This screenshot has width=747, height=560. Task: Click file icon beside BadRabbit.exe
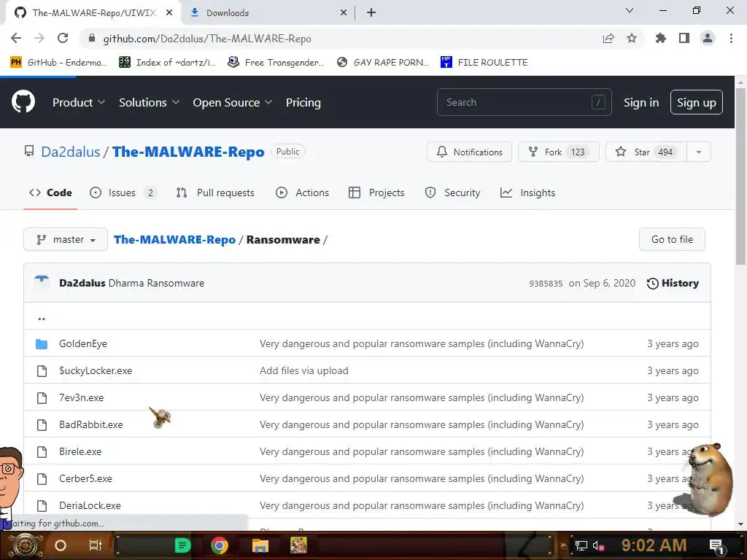click(42, 425)
